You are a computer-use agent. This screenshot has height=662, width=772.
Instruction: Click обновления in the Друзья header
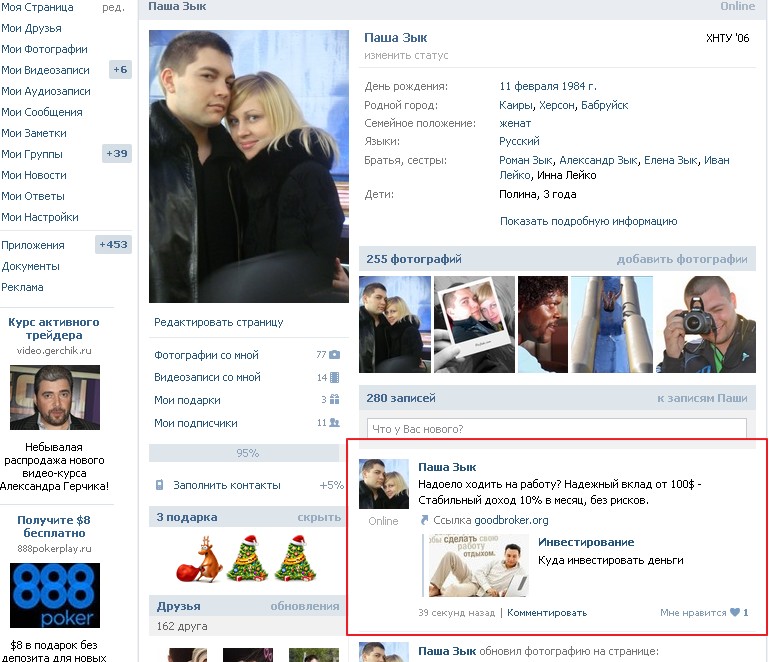click(x=305, y=606)
